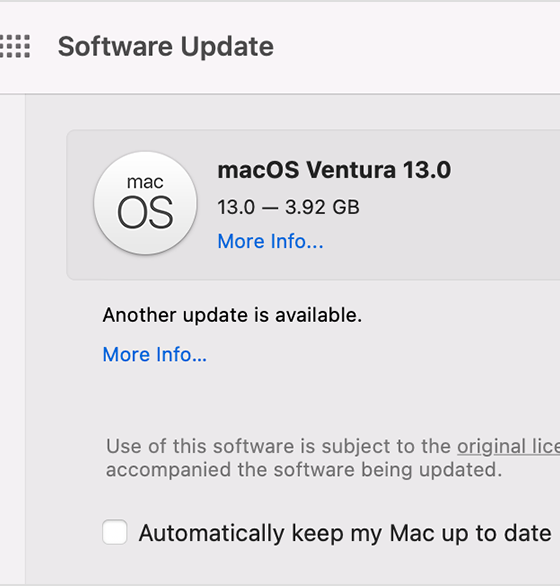560x586 pixels.
Task: Click the word 'Ventura' in the update title
Action: (351, 170)
